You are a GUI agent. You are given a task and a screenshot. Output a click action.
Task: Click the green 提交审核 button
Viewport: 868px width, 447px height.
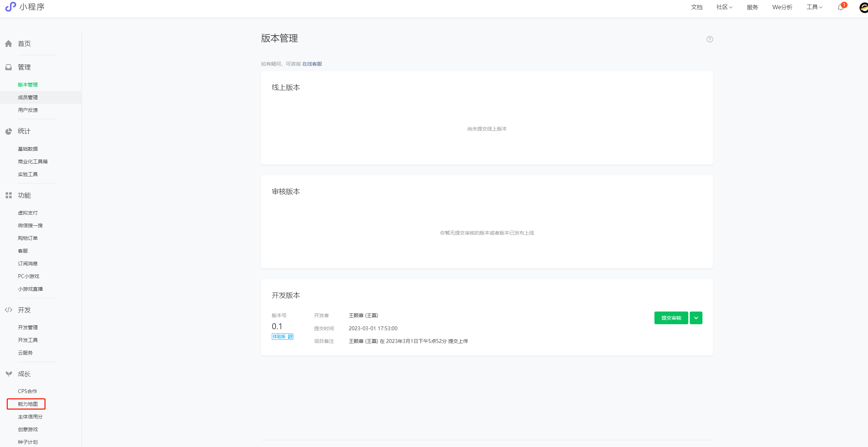tap(671, 318)
